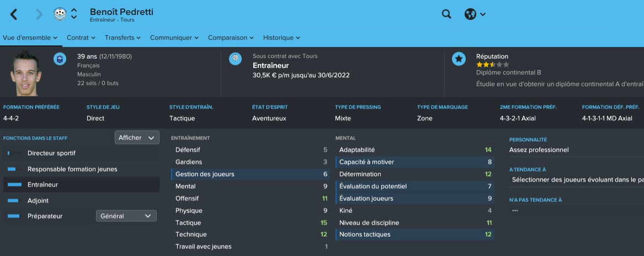This screenshot has height=256, width=644.
Task: Select the Gestion des joueurs attribute row
Action: (251, 174)
